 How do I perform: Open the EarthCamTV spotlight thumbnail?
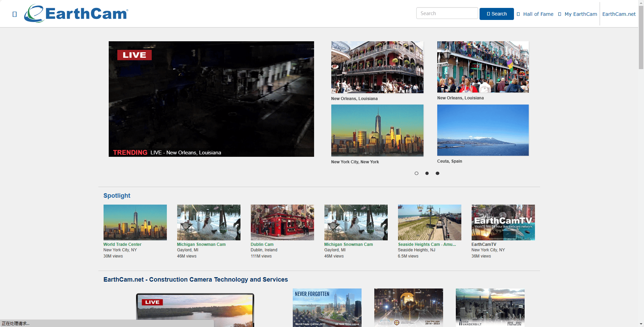point(503,222)
